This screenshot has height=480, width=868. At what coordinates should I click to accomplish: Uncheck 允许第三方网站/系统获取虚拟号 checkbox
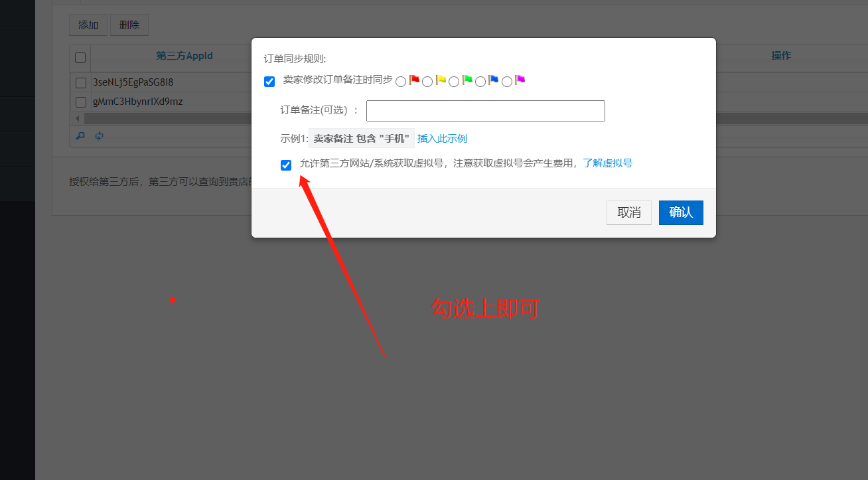(x=286, y=165)
